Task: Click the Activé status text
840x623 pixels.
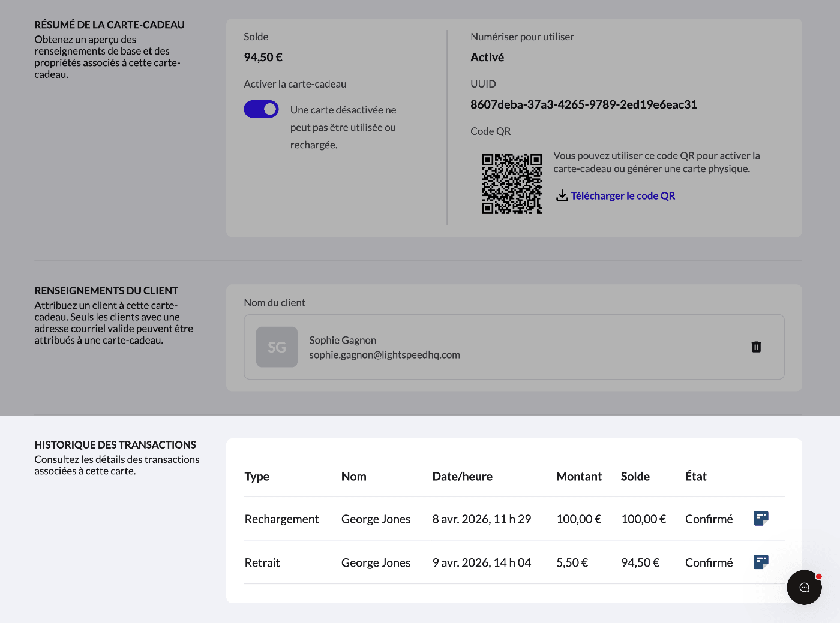Action: point(487,57)
